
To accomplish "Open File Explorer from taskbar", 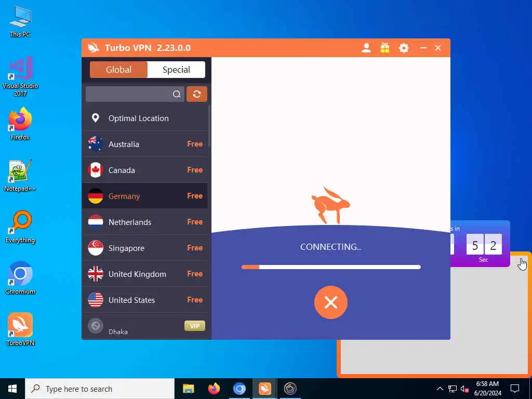I will [x=188, y=389].
